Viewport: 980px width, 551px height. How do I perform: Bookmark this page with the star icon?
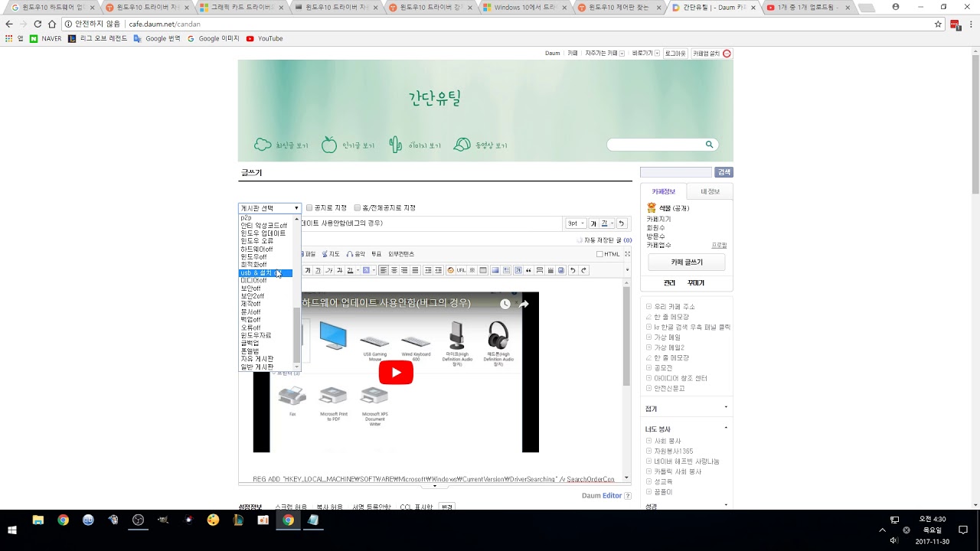[x=938, y=24]
